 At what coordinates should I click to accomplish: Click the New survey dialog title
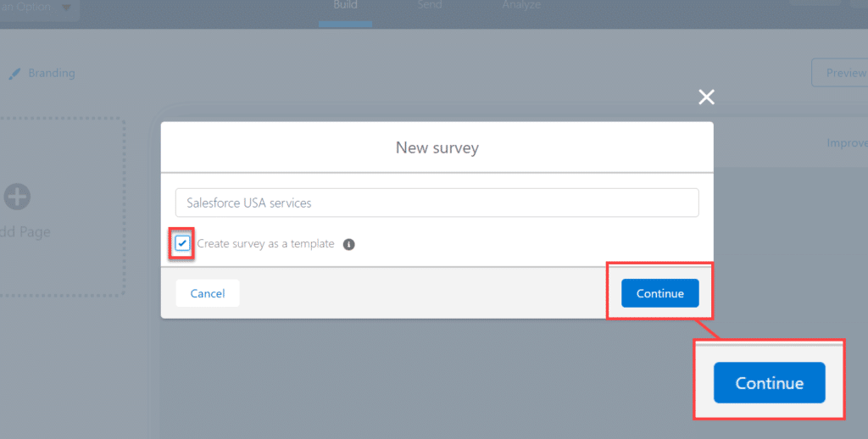coord(437,147)
